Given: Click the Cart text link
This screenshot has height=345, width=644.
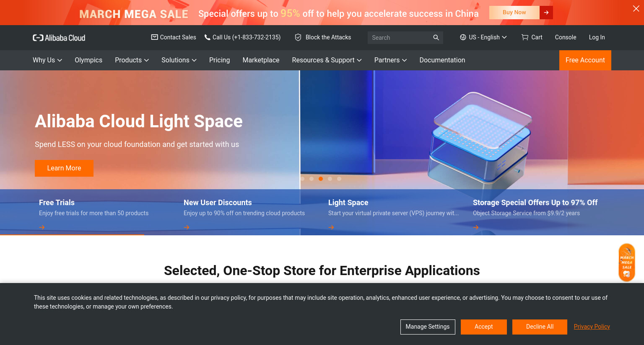Looking at the screenshot, I should pyautogui.click(x=537, y=37).
